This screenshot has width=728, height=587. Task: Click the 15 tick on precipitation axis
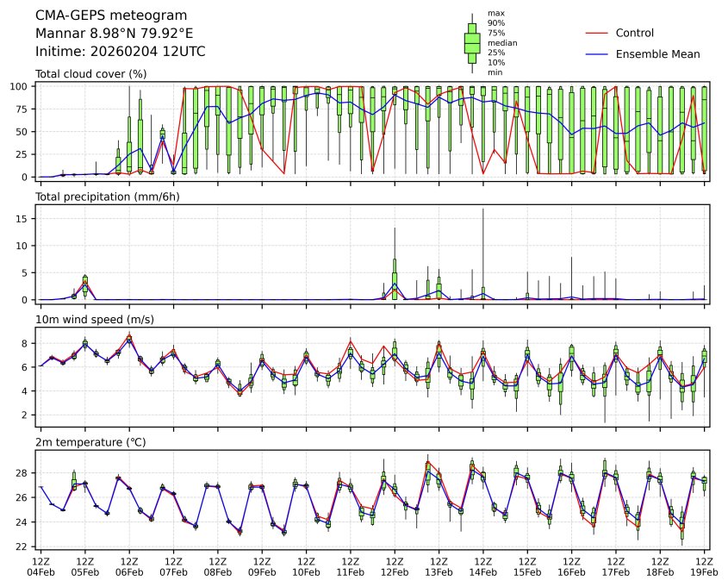(x=26, y=218)
